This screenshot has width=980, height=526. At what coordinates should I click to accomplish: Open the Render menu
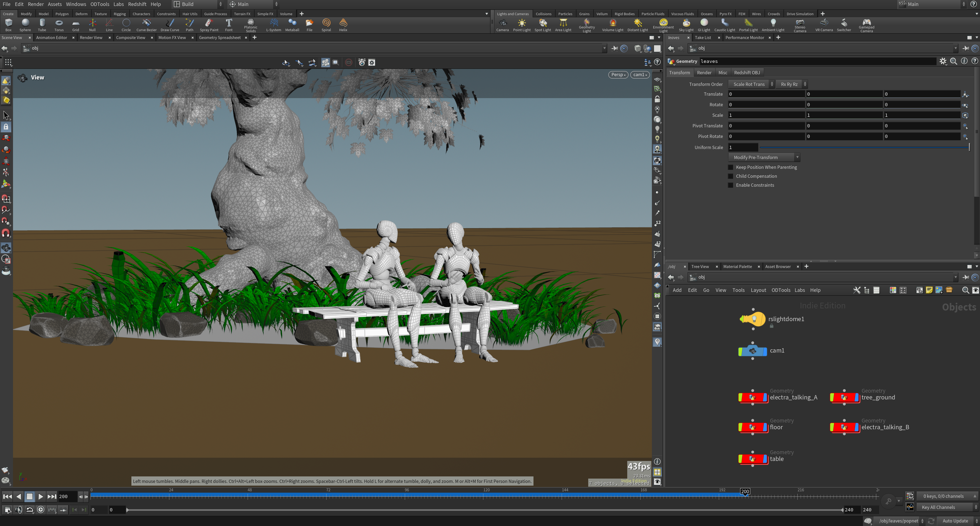point(36,4)
